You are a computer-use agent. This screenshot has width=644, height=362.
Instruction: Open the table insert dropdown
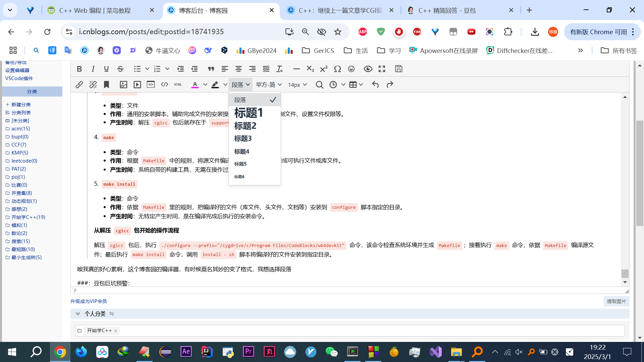click(356, 85)
